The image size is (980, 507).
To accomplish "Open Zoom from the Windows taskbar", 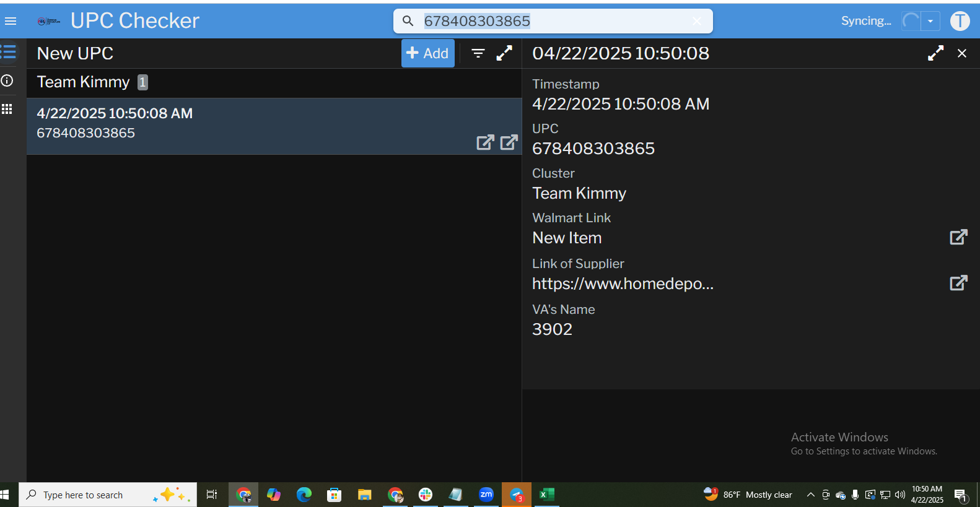I will 486,495.
